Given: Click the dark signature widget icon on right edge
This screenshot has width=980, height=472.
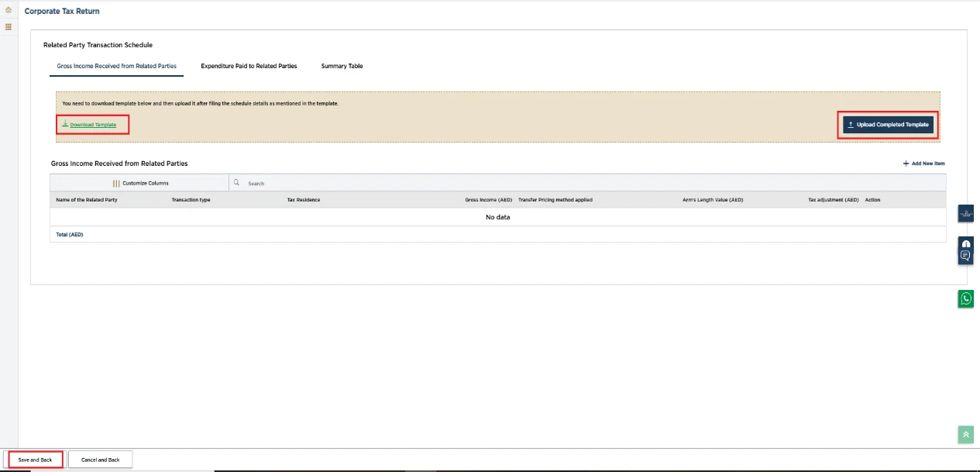Looking at the screenshot, I should coord(965,214).
